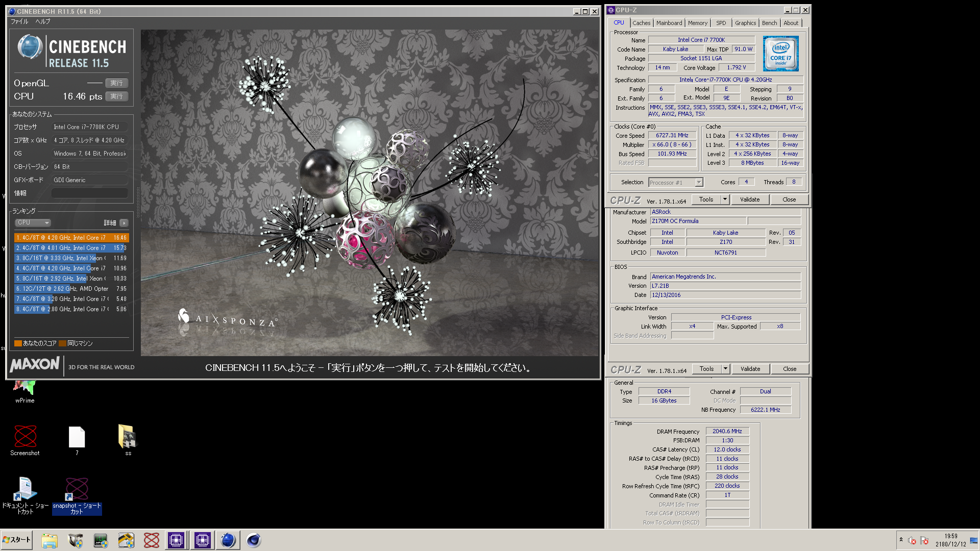Click the panel splitter handle beside system info
This screenshot has height=551, width=980.
tap(137, 202)
